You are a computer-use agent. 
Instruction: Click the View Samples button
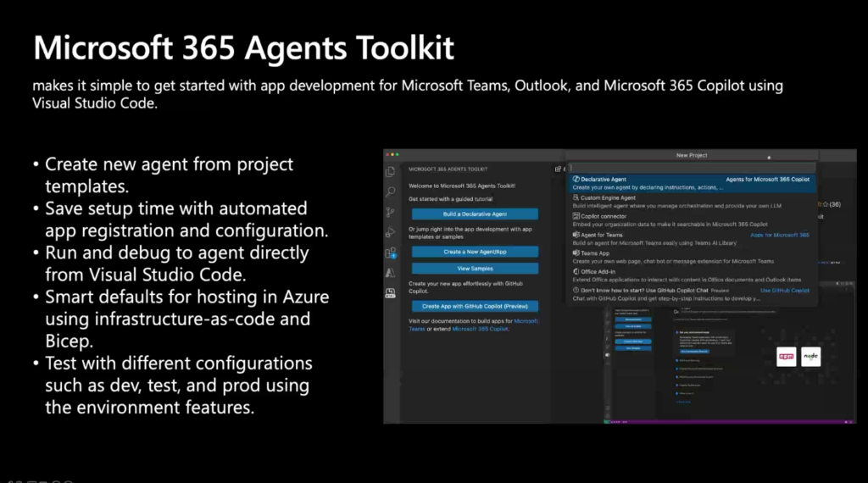click(475, 269)
